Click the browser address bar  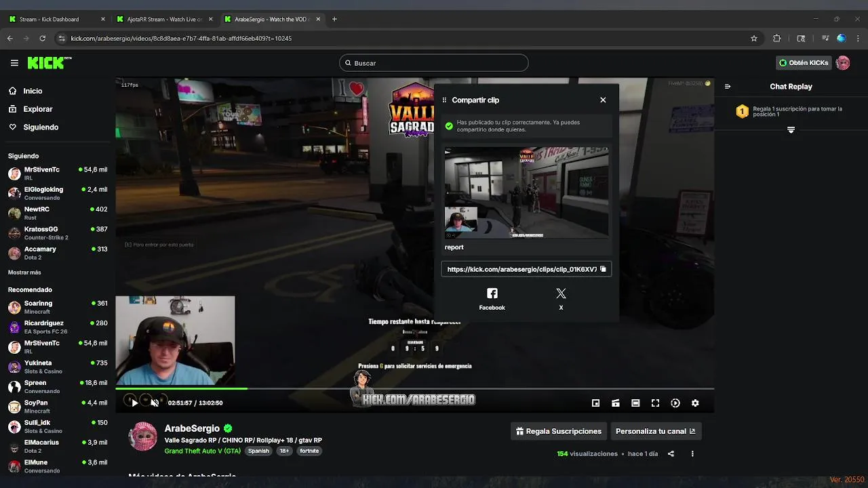tap(407, 39)
